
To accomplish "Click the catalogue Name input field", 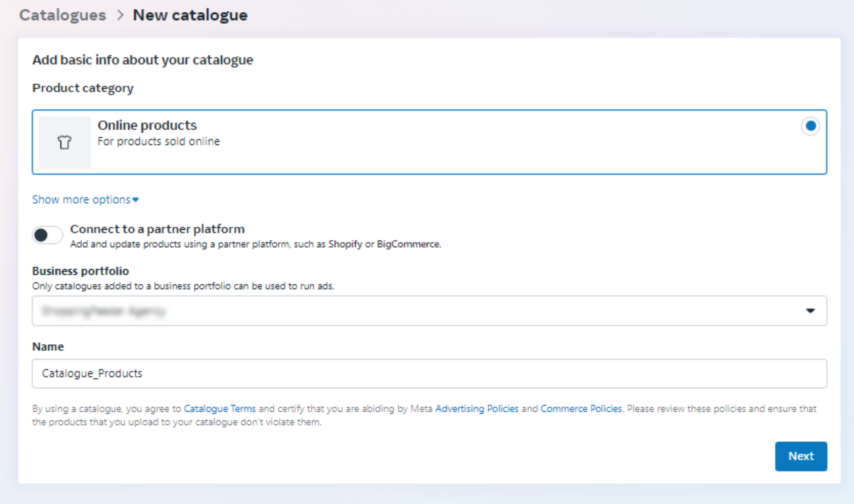I will tap(429, 373).
